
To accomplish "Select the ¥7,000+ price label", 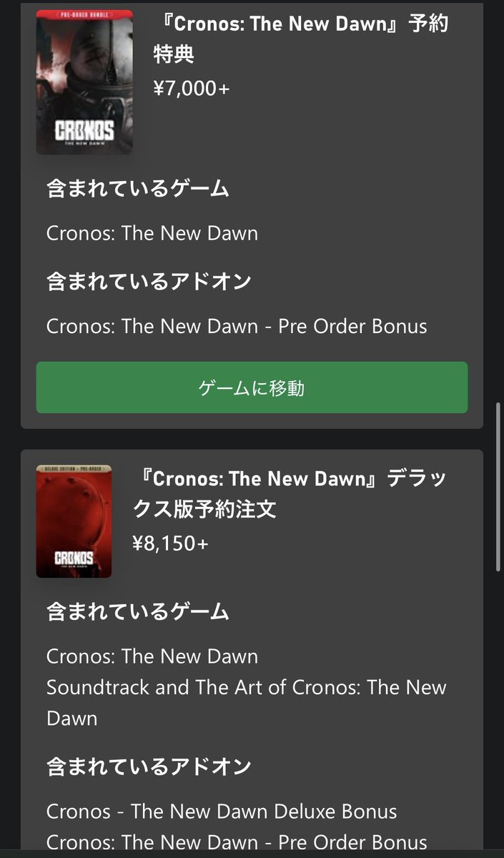I will (192, 88).
